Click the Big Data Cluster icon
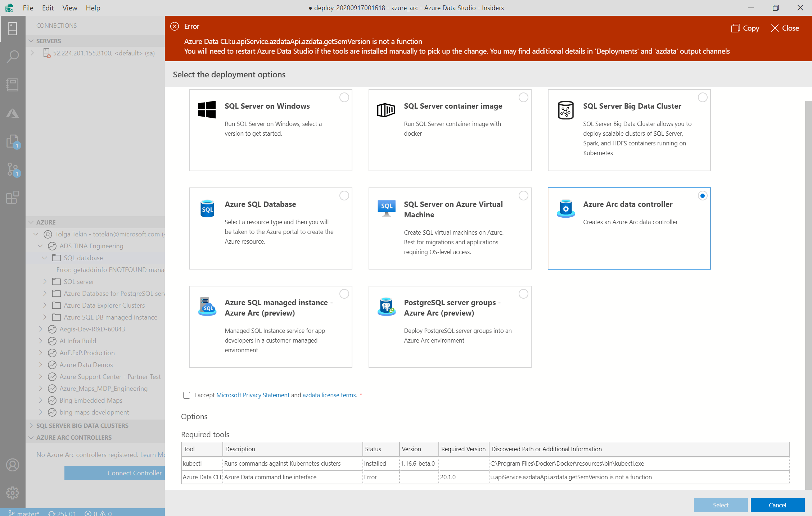The width and height of the screenshot is (812, 516). click(x=566, y=110)
